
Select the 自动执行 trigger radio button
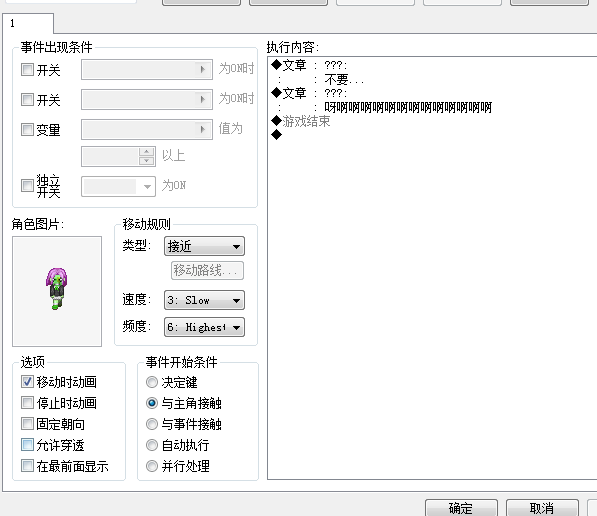(x=152, y=445)
